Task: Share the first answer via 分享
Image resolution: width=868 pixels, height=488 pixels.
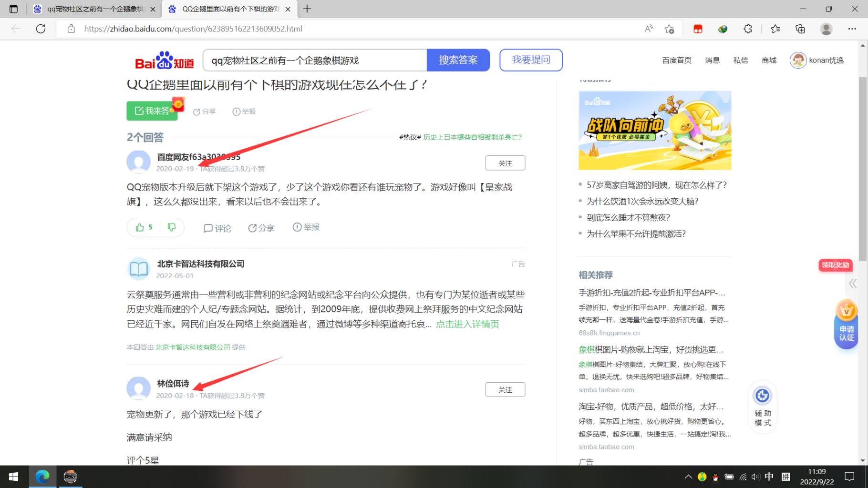Action: click(261, 228)
